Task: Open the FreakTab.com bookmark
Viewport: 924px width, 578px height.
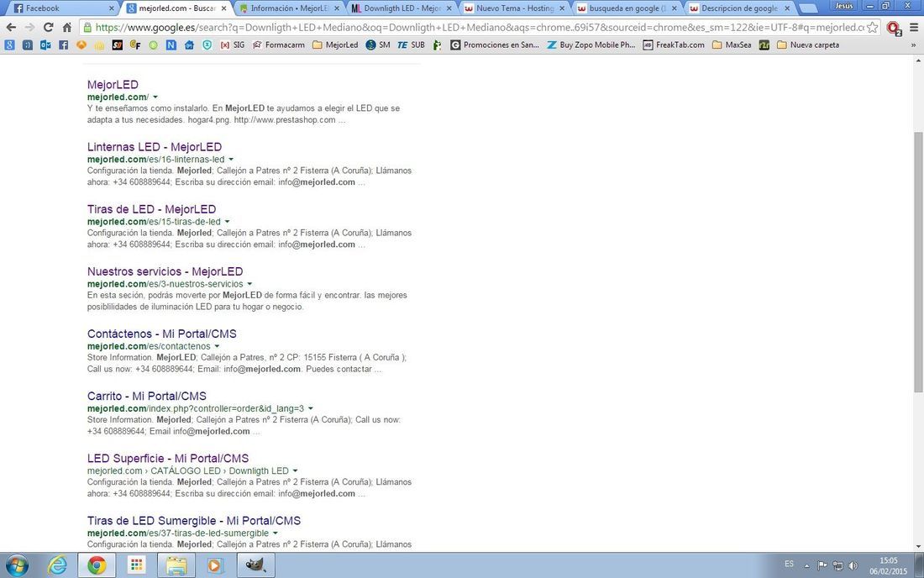Action: (674, 45)
